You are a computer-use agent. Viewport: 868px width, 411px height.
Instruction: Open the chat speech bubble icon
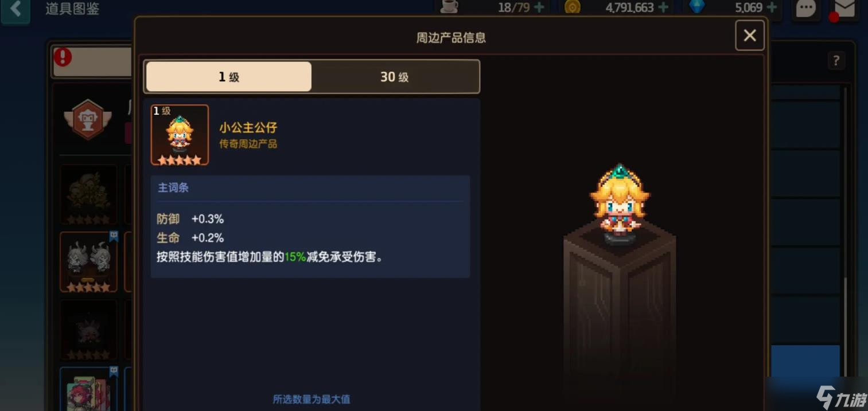coord(806,9)
